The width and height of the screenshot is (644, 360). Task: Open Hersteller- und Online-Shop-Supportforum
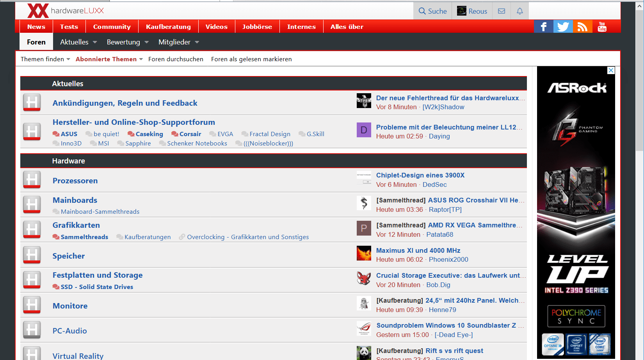134,122
